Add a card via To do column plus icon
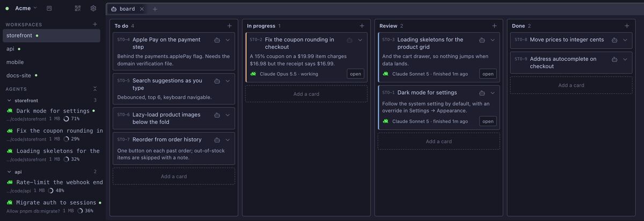Viewport: 644px width, 221px height. click(230, 26)
